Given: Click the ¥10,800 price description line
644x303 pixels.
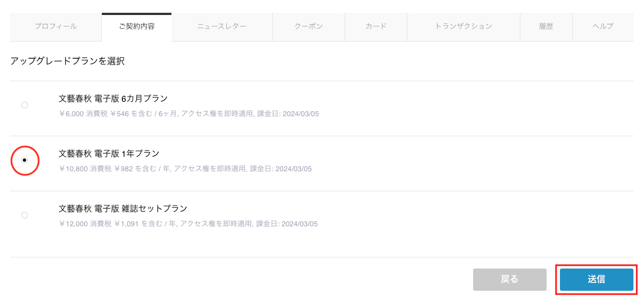Looking at the screenshot, I should click(x=185, y=168).
